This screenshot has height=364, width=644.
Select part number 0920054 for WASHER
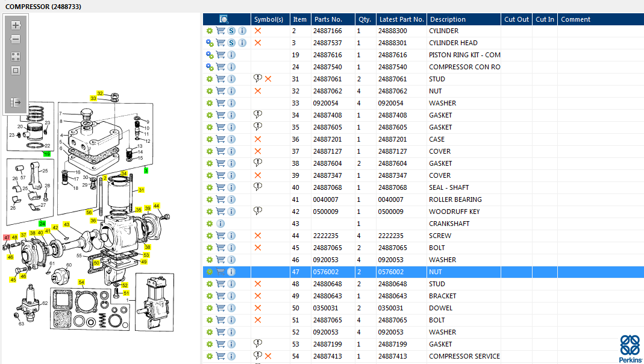pos(326,103)
